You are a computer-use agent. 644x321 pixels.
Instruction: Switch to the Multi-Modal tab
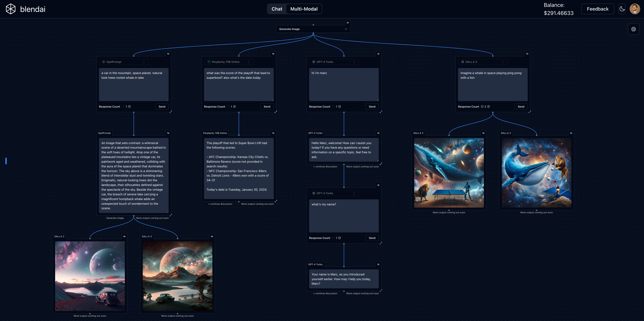304,9
